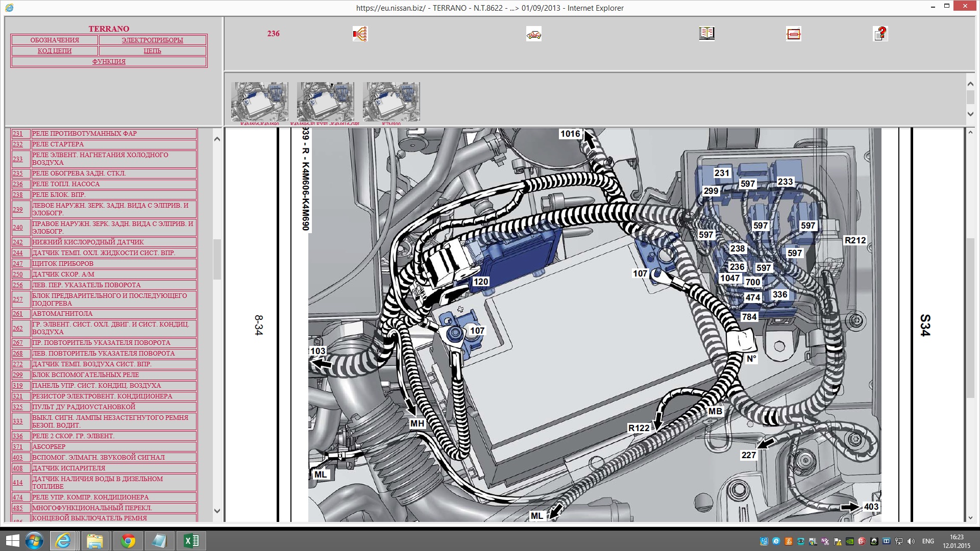Click the R212 label on the diagram
Viewport: 980px width, 551px height.
(x=855, y=240)
